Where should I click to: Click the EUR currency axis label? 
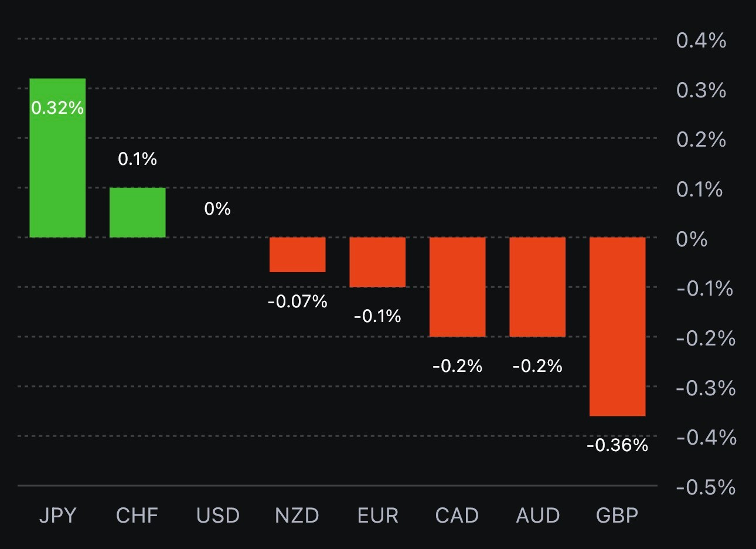(x=377, y=516)
